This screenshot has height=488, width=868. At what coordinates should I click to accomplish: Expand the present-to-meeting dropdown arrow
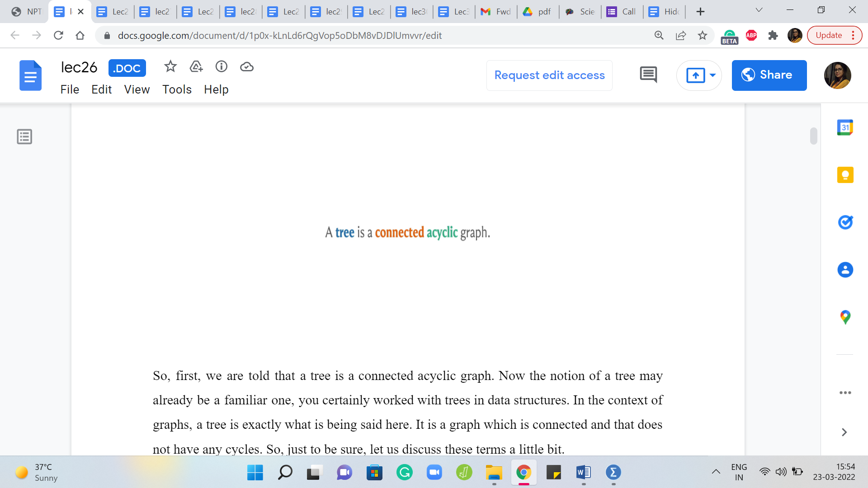click(712, 75)
